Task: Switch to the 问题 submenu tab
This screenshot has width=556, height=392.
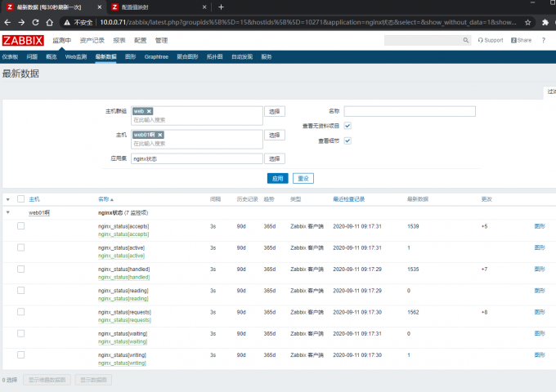Action: click(x=32, y=56)
